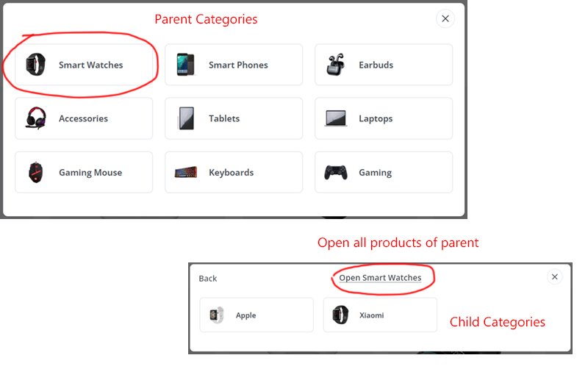This screenshot has width=588, height=369.
Task: Click the smartphone icon in Smart Phones card
Action: point(186,65)
